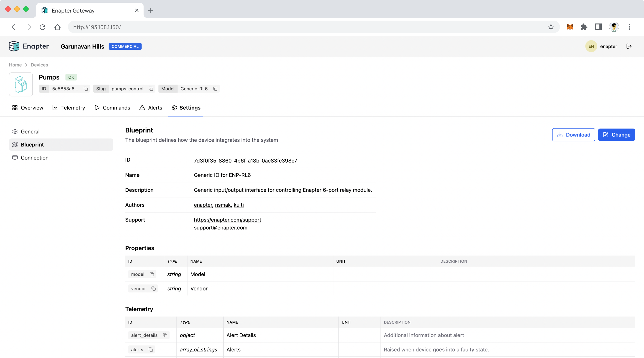Viewport: 644px width, 358px height.
Task: Bookmark this page with the star
Action: click(x=551, y=27)
